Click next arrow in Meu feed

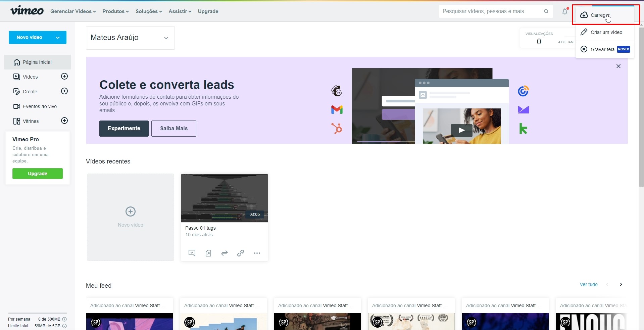(x=621, y=284)
